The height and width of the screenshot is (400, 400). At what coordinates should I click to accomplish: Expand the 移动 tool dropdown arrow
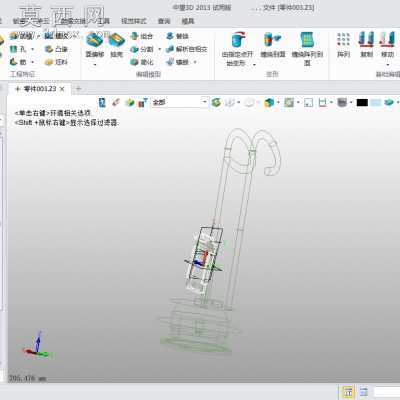click(x=387, y=65)
